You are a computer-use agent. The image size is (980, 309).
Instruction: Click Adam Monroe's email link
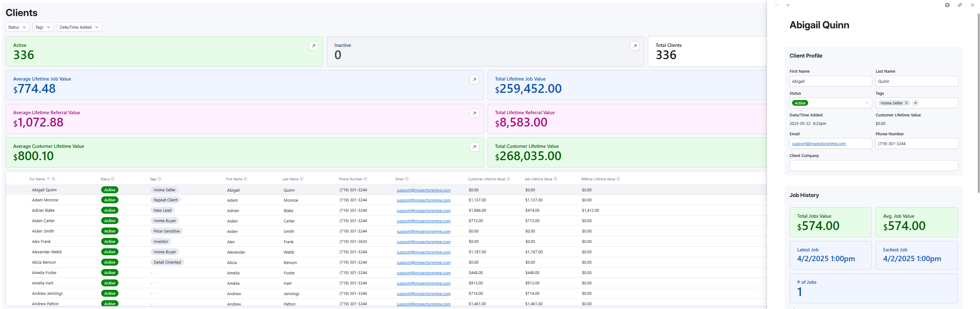point(423,200)
